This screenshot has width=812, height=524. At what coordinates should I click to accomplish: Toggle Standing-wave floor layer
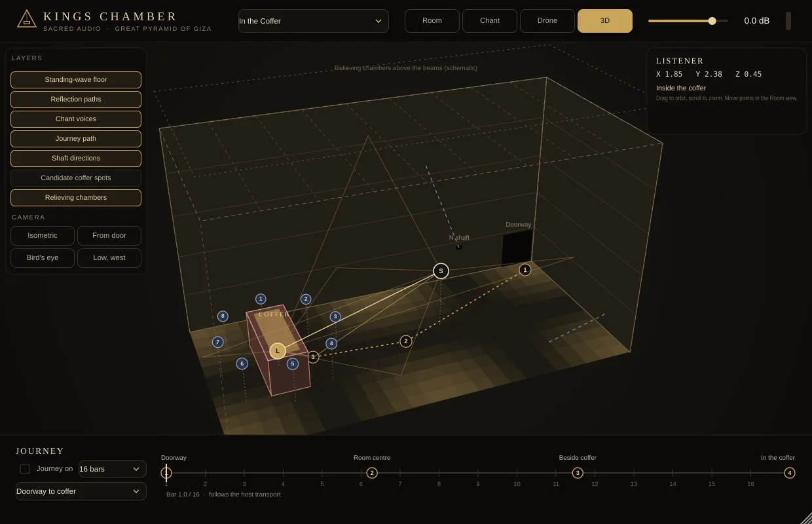click(76, 80)
